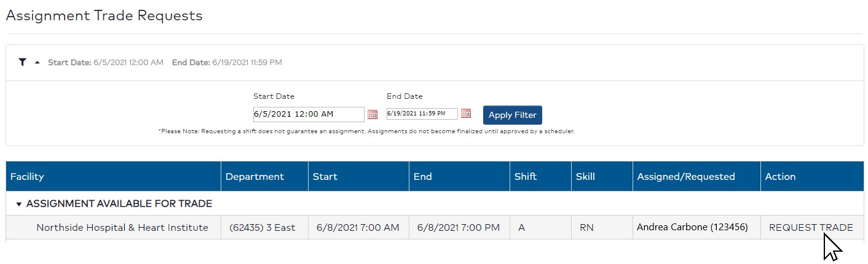The image size is (868, 264).
Task: Click the Assigned/Requested column header
Action: 686,176
